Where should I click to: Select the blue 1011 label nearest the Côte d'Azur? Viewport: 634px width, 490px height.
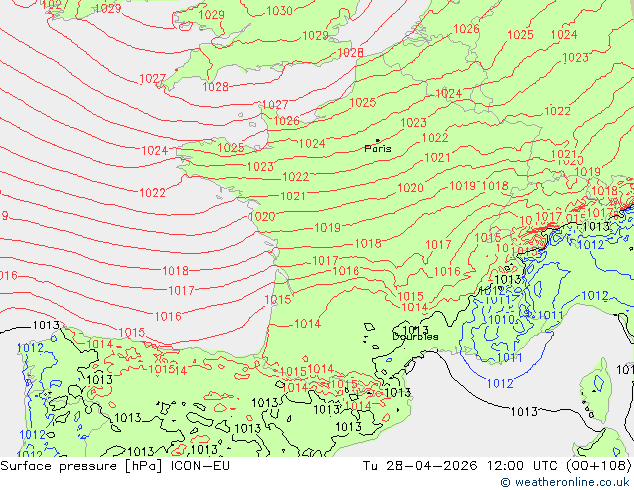509,358
